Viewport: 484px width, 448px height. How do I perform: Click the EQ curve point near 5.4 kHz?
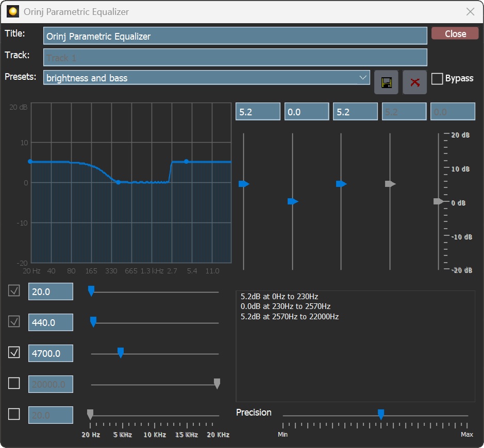(x=187, y=162)
